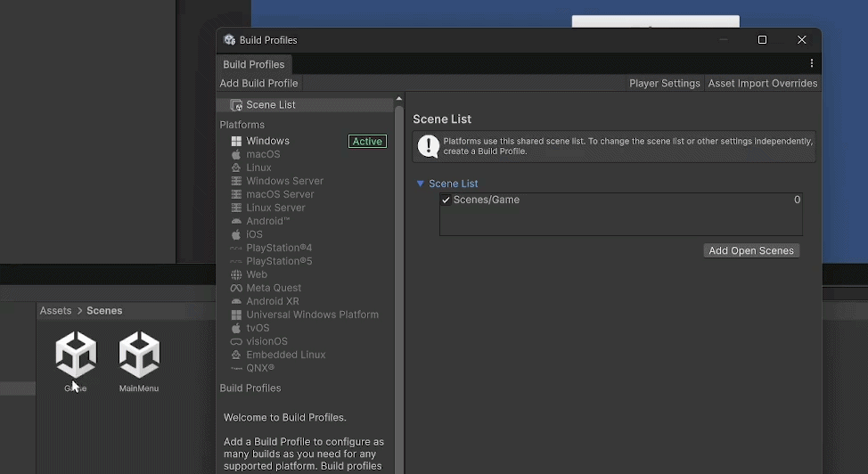
Task: Select the Game scene asset thumbnail
Action: [x=76, y=355]
